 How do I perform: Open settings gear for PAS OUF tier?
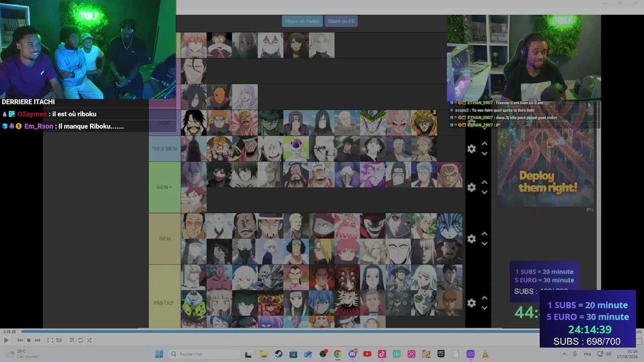[471, 303]
